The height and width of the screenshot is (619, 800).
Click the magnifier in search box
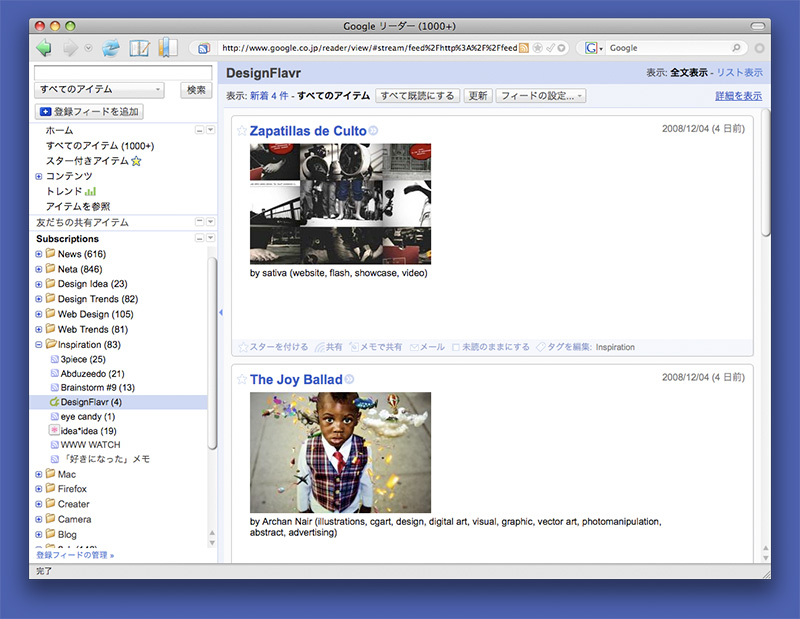point(736,47)
